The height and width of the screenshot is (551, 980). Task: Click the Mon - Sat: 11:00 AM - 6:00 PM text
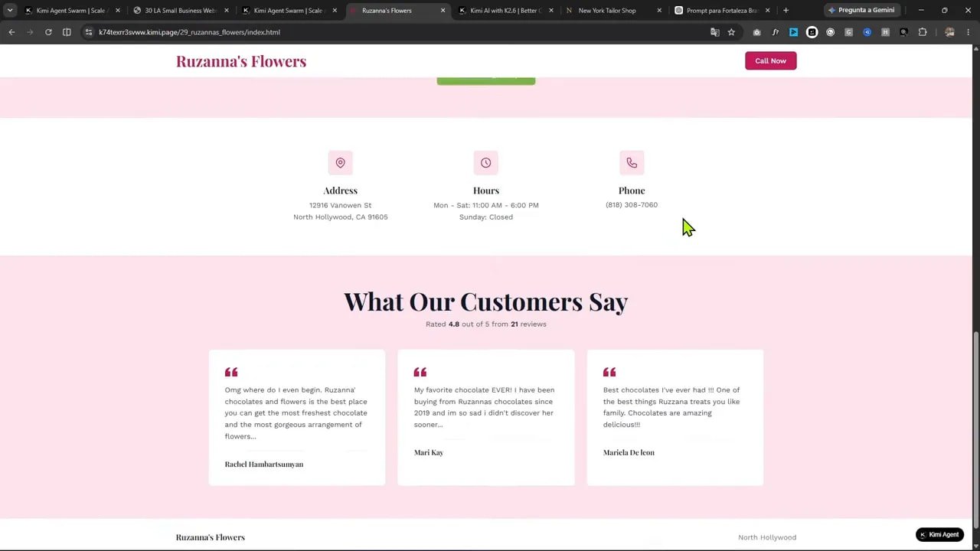click(x=486, y=205)
